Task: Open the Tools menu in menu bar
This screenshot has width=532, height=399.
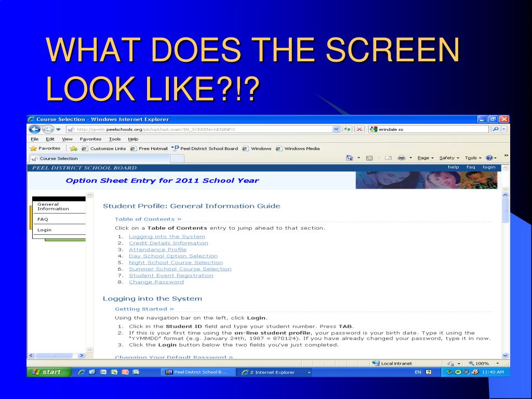Action: coord(115,139)
